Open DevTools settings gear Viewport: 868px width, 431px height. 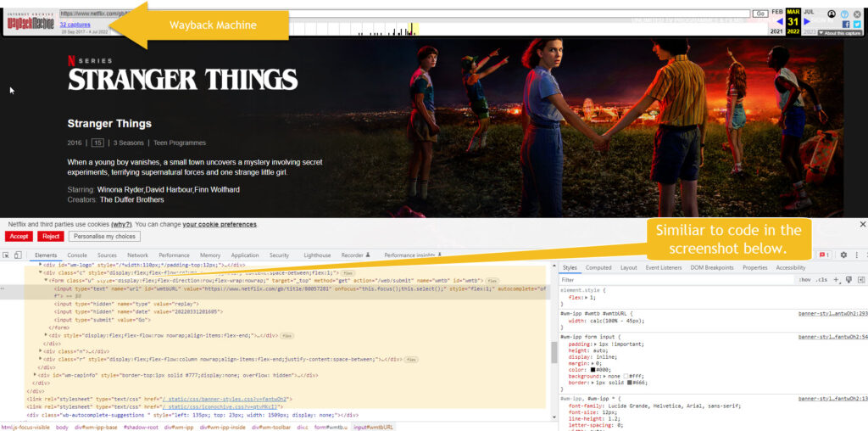click(843, 255)
